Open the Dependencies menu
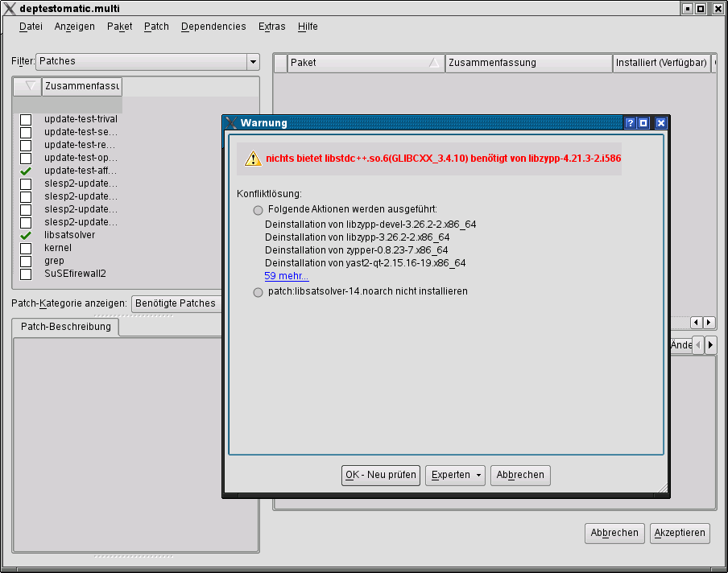Viewport: 728px width, 573px height. (213, 27)
